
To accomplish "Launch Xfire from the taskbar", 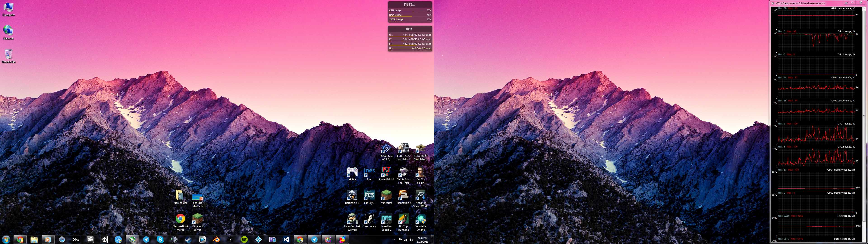I will pos(76,240).
